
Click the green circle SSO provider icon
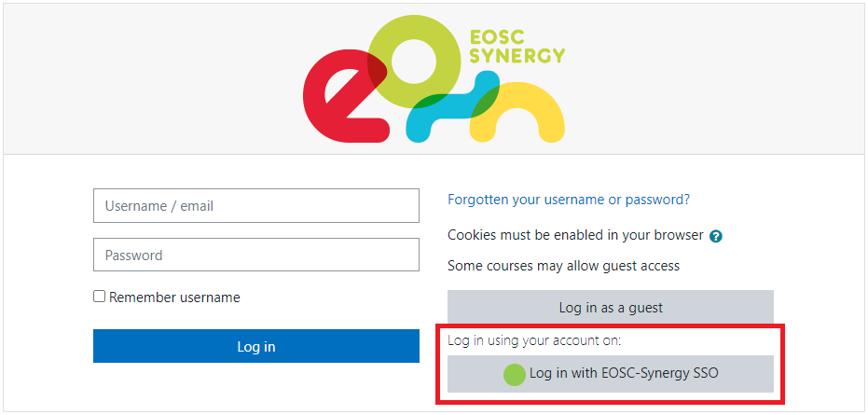(515, 375)
